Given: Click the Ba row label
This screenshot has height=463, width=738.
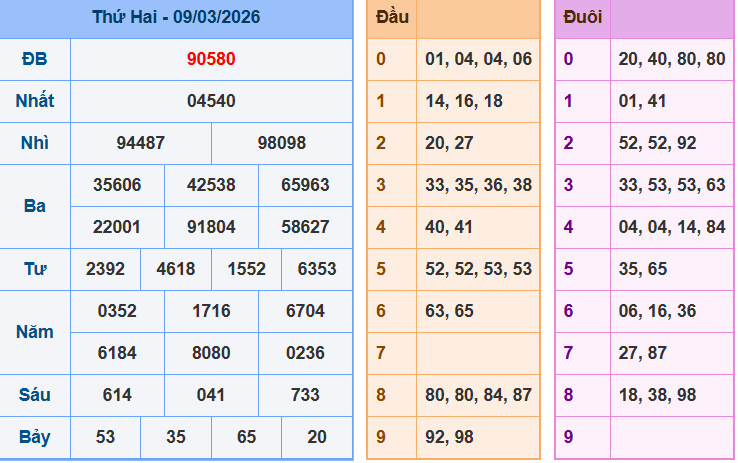Looking at the screenshot, I should click(35, 206).
